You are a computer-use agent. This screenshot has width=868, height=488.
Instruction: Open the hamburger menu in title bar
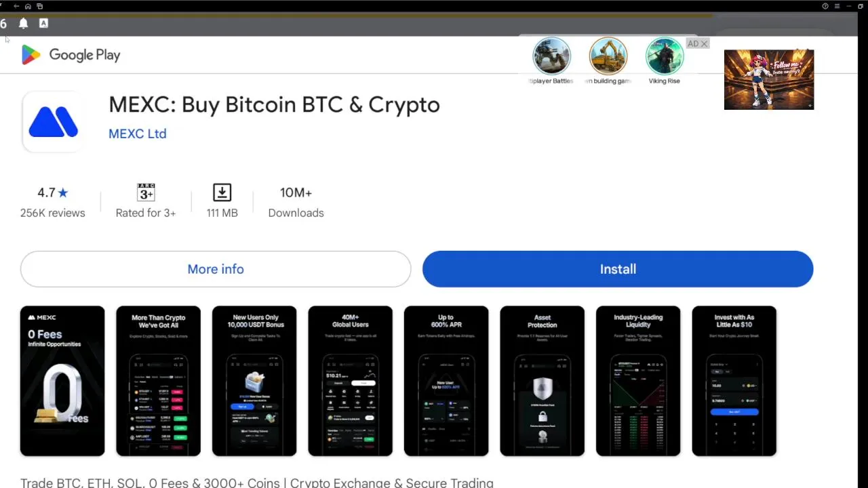click(837, 6)
